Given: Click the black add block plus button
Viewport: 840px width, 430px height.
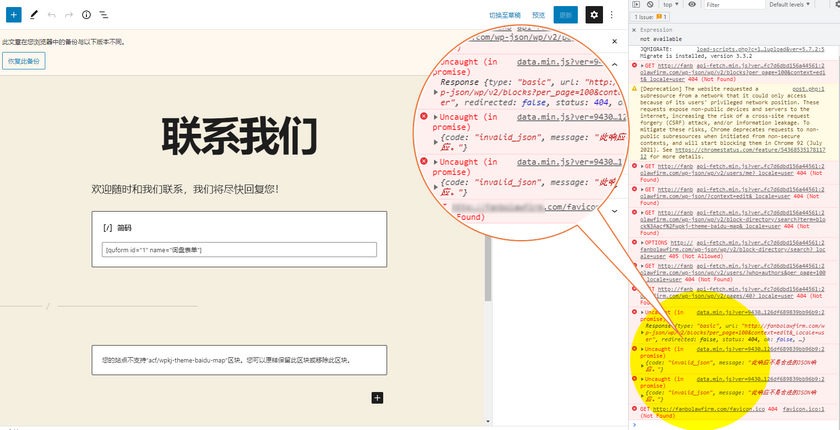Looking at the screenshot, I should [x=377, y=397].
